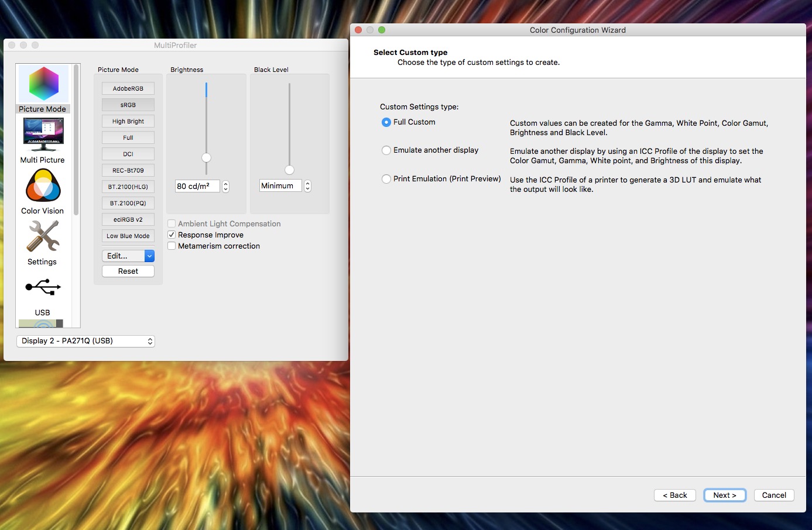Select the Multi Picture monitor icon
The image size is (812, 530).
click(43, 134)
